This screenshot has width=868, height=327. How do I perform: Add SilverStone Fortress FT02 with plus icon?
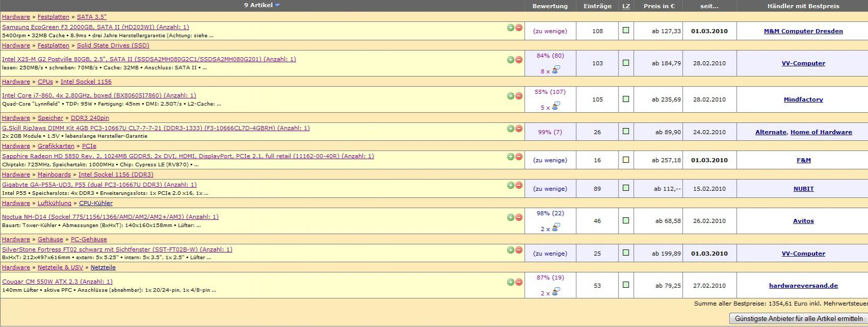[510, 250]
